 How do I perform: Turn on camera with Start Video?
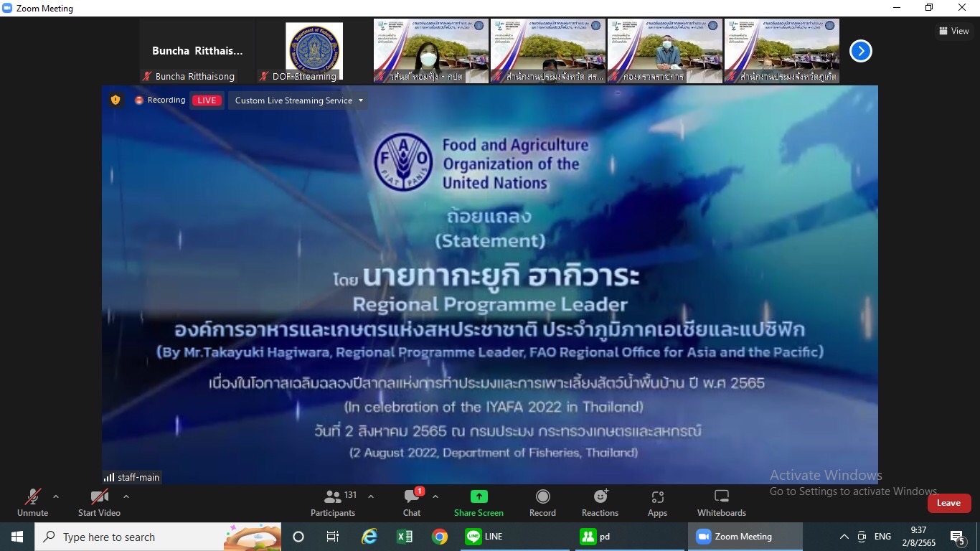tap(99, 503)
